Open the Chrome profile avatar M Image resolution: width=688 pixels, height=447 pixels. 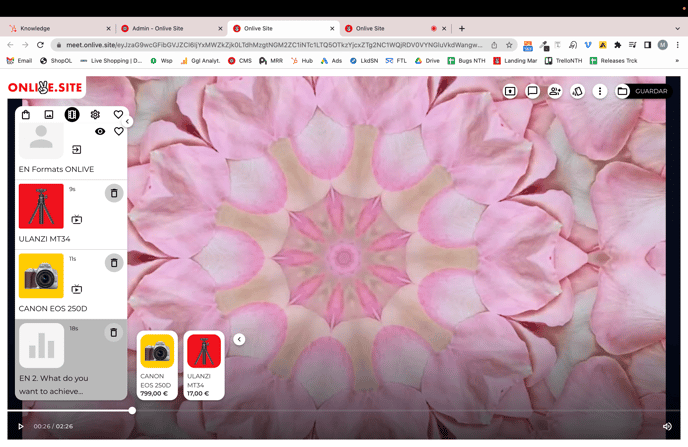click(663, 45)
